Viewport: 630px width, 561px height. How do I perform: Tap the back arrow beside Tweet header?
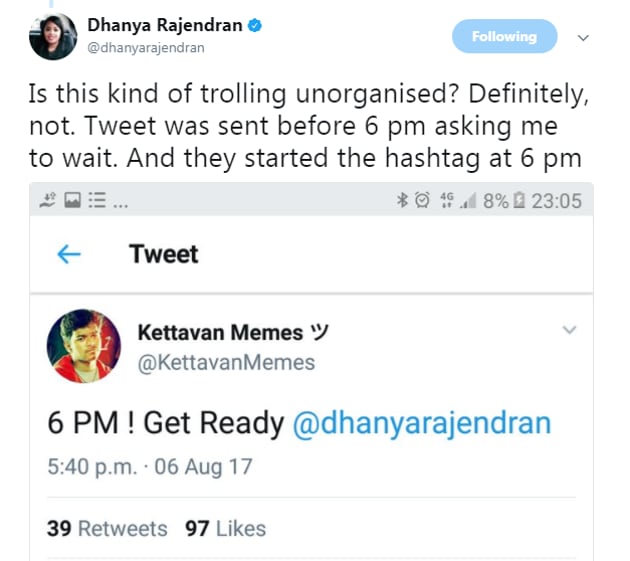point(69,254)
